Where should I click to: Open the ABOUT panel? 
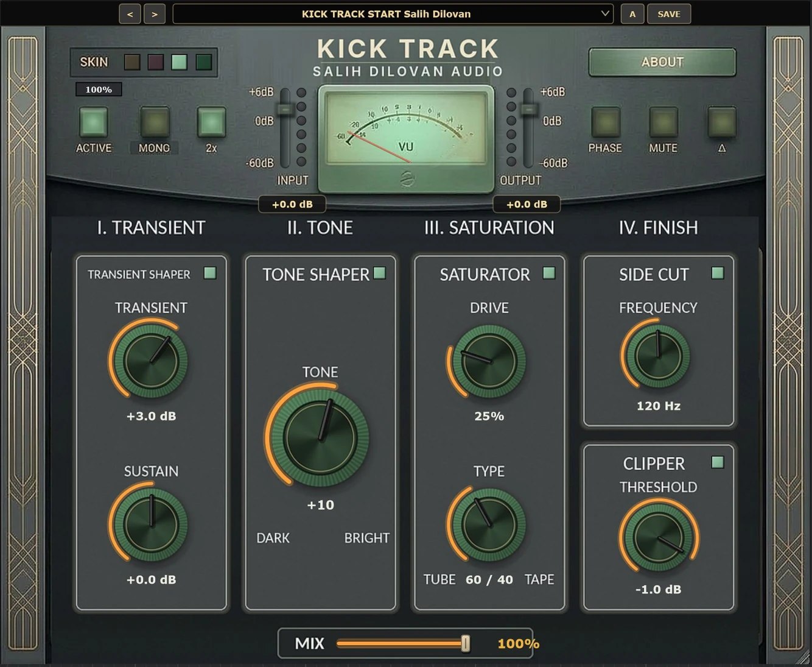(662, 62)
